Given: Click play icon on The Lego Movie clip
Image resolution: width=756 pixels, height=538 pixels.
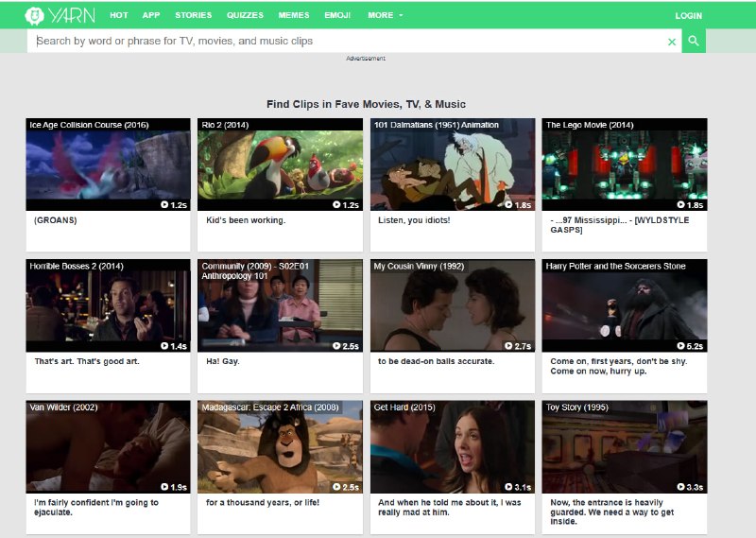Looking at the screenshot, I should tap(680, 204).
